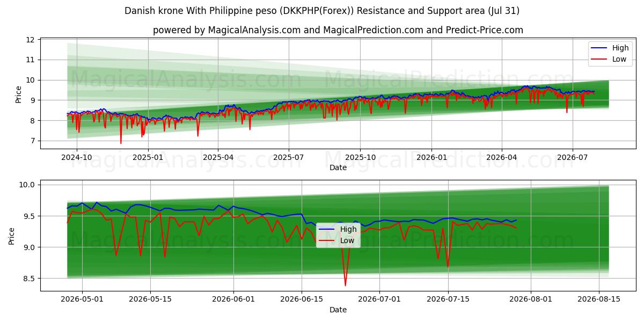Click the 2025-04 date label on upper axis
This screenshot has height=322, width=644.
pos(217,157)
